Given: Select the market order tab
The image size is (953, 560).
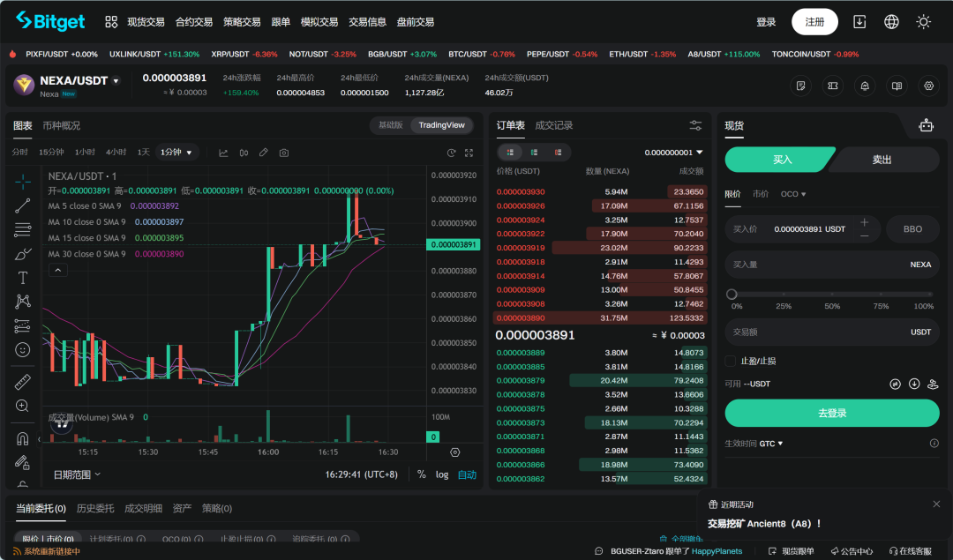Looking at the screenshot, I should pyautogui.click(x=761, y=194).
